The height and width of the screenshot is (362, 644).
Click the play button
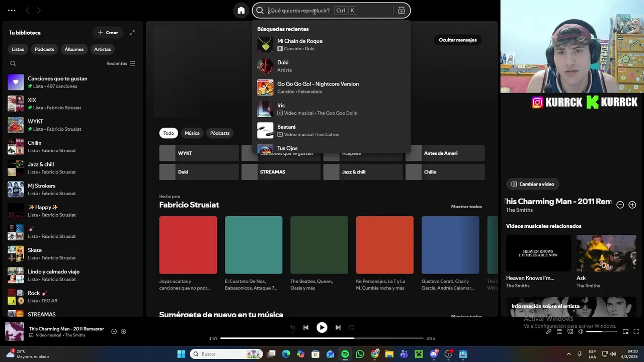tap(322, 327)
